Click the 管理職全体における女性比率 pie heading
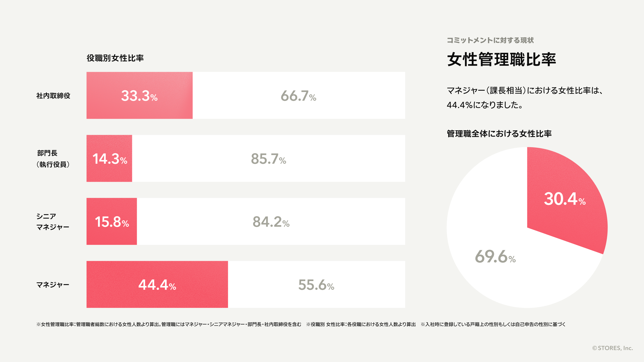 (x=499, y=134)
